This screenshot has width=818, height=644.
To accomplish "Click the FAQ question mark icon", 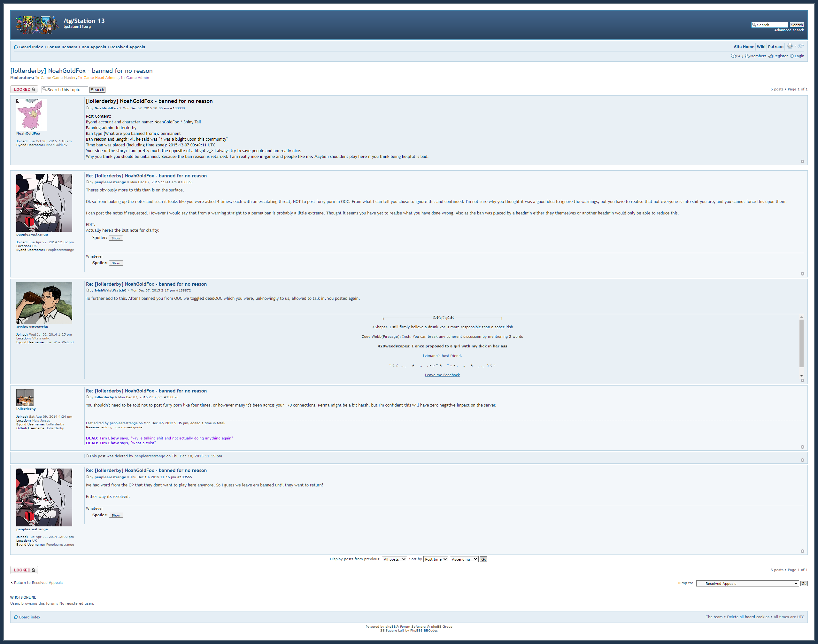I will point(733,56).
